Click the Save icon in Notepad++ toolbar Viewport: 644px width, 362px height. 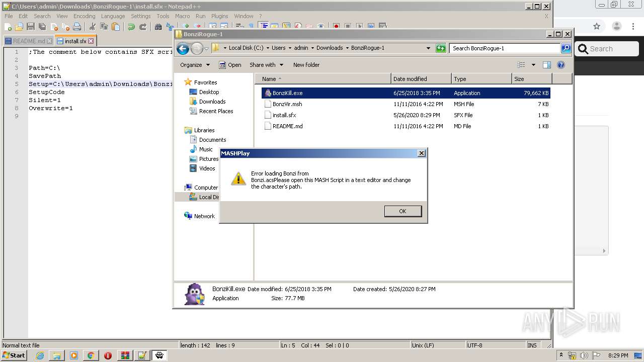pos(31,27)
